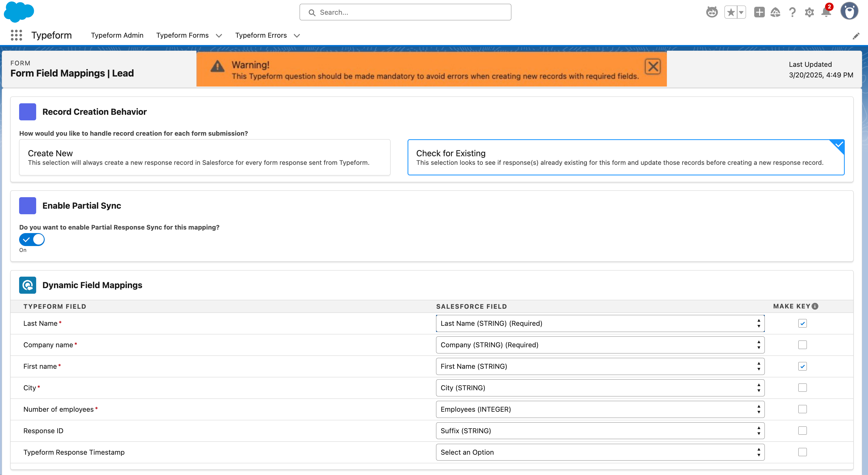Click the Response ID row label
This screenshot has height=475, width=868.
43,431
